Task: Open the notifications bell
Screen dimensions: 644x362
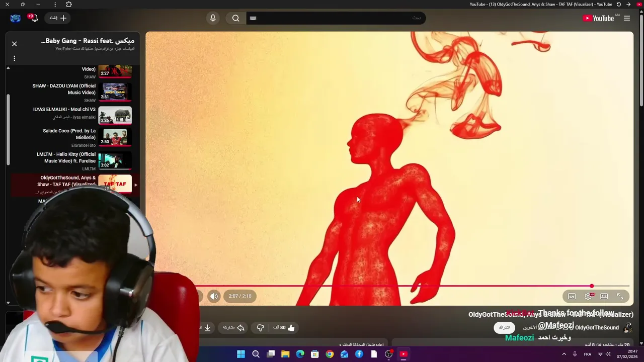Action: 34,18
